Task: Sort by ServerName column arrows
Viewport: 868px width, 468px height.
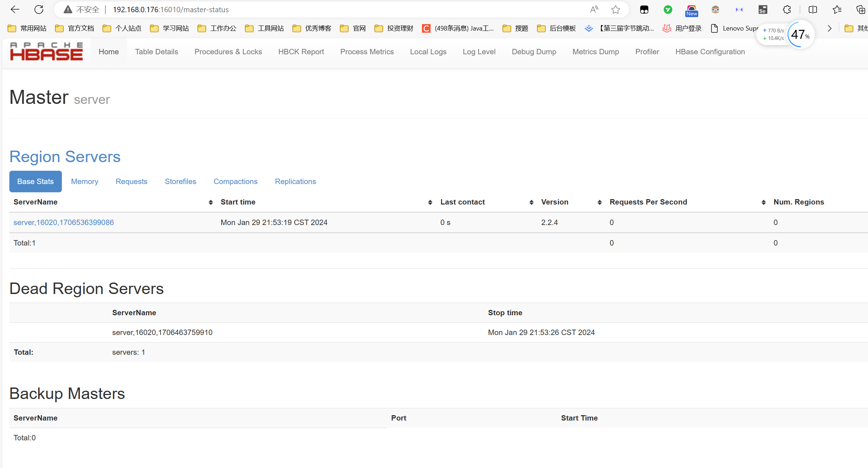Action: coord(211,202)
